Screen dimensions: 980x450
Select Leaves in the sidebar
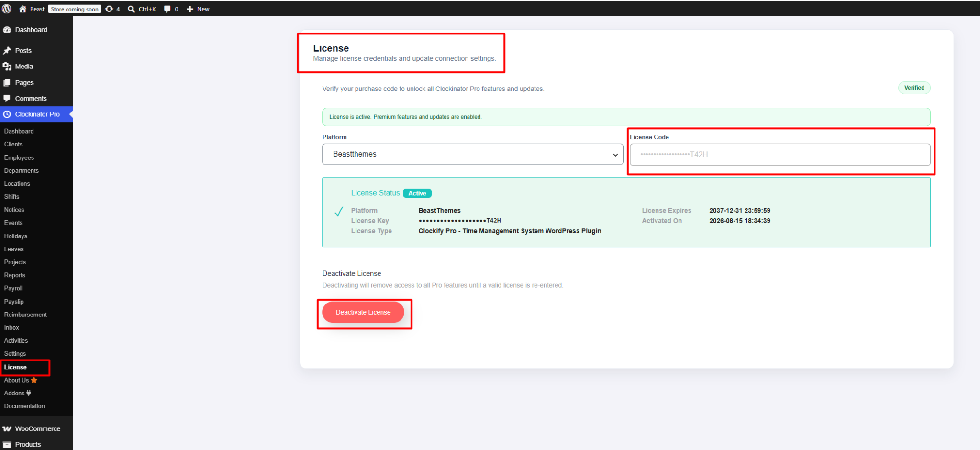coord(14,249)
